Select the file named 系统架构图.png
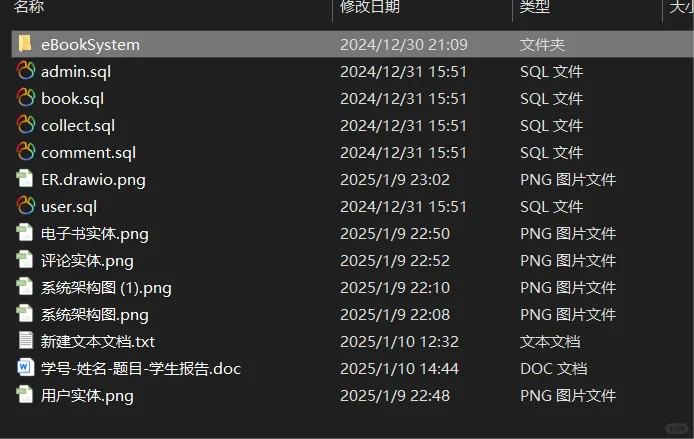694x439 pixels. coord(95,315)
